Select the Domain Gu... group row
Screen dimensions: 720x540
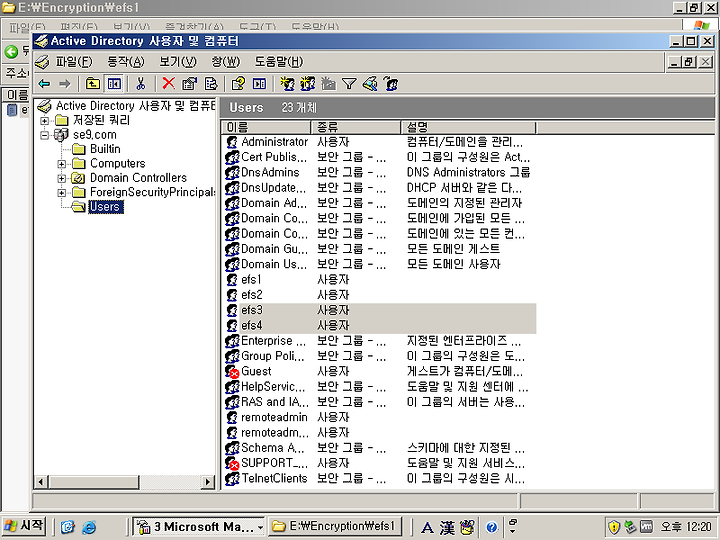(380, 249)
